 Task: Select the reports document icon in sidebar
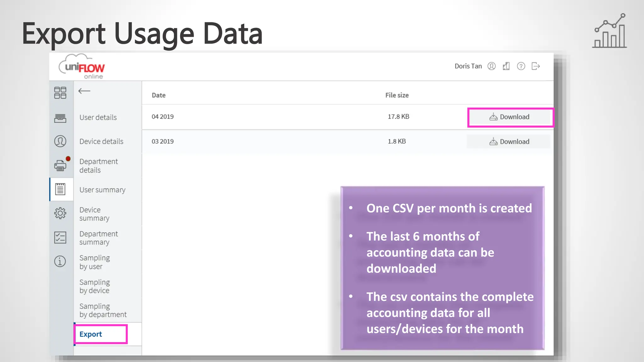pos(60,189)
